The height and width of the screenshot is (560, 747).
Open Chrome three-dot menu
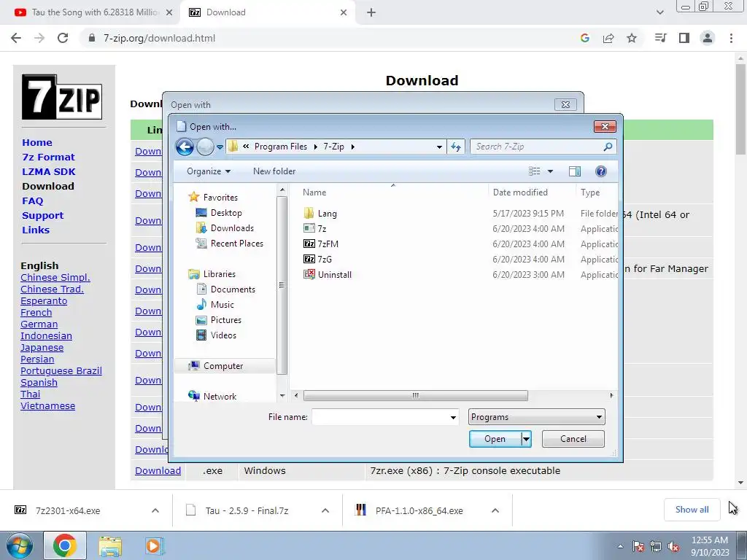tap(731, 38)
